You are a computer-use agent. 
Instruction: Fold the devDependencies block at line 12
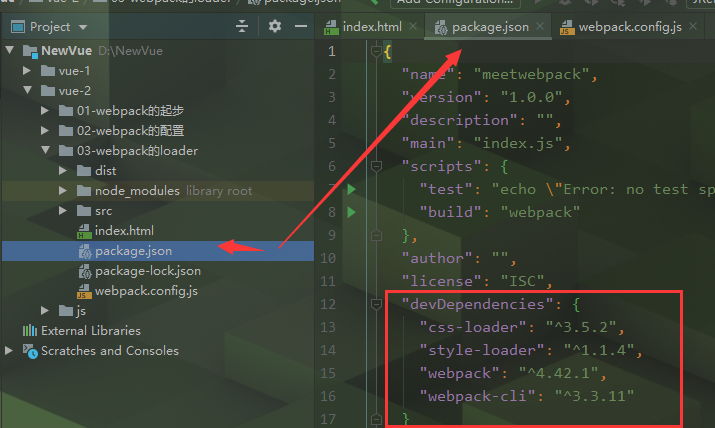point(376,304)
